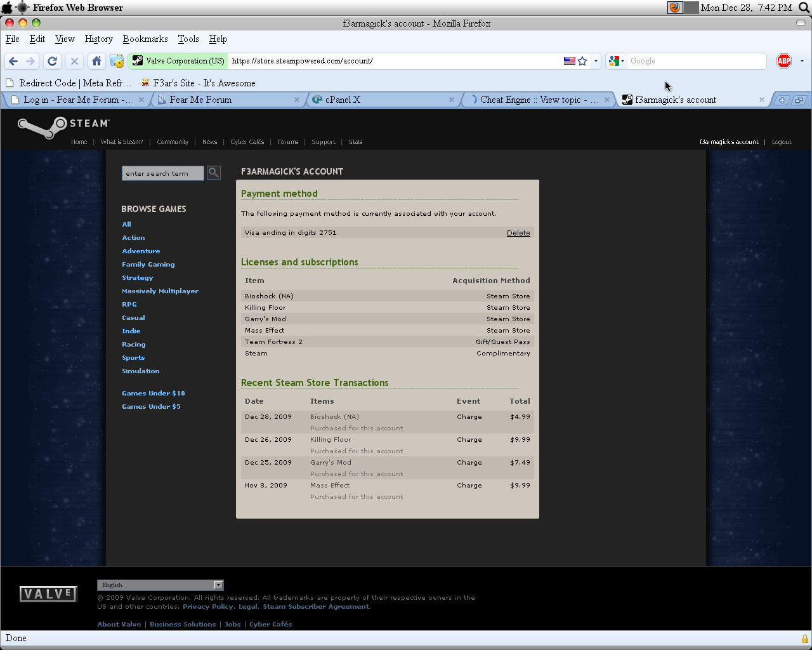This screenshot has width=812, height=650.
Task: Click the padlock icon in the status bar
Action: coord(804,639)
